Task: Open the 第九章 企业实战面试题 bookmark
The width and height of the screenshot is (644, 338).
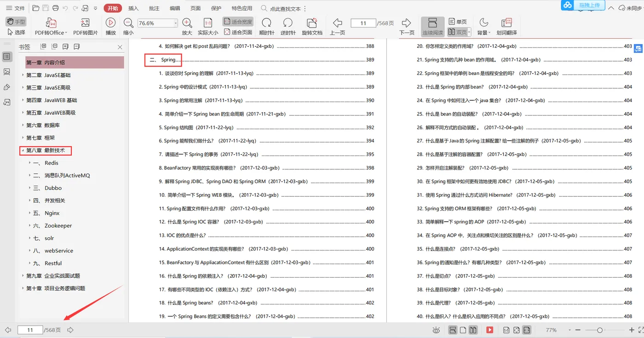Action: coord(53,275)
